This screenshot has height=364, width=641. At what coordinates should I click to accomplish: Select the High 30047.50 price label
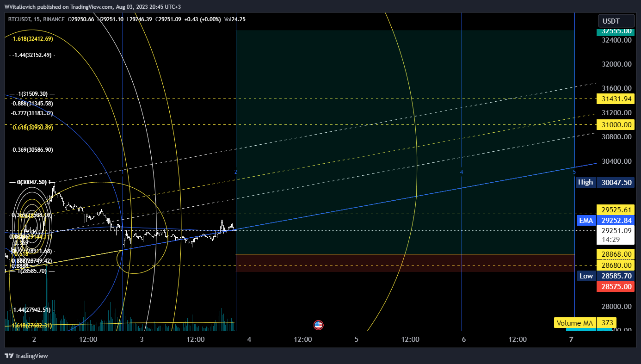point(605,182)
